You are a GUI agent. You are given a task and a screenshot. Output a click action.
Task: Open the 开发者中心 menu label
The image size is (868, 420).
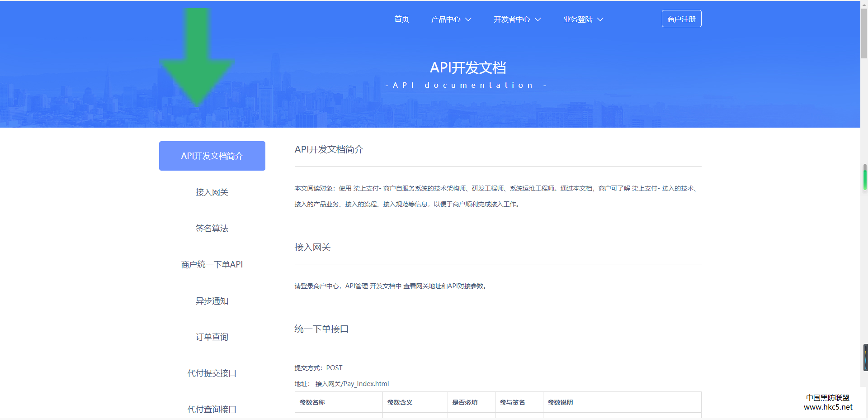512,19
